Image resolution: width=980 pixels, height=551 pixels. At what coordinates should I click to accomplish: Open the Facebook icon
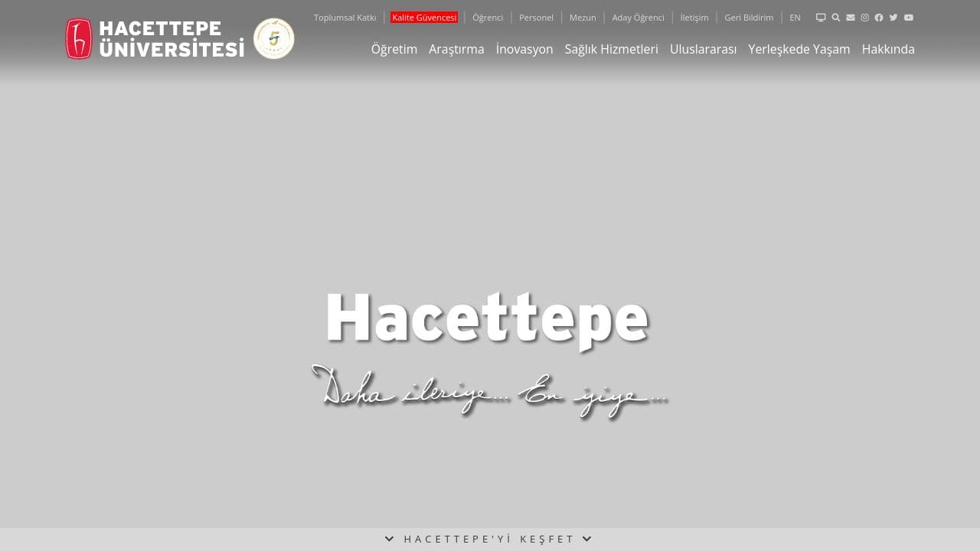coord(879,17)
